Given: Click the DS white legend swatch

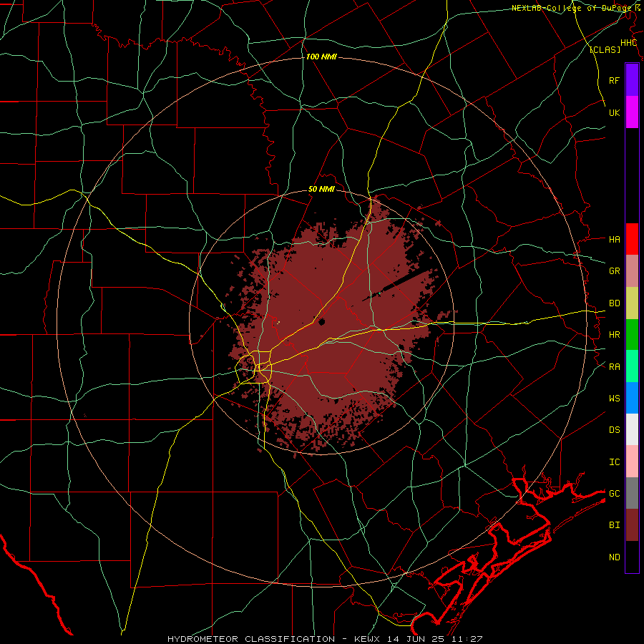Looking at the screenshot, I should (x=632, y=429).
